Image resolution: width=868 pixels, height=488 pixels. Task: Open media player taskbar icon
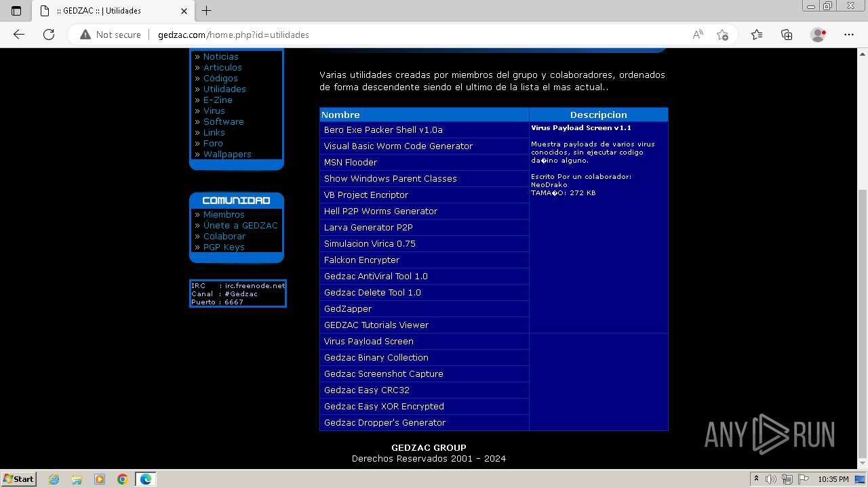(x=100, y=479)
